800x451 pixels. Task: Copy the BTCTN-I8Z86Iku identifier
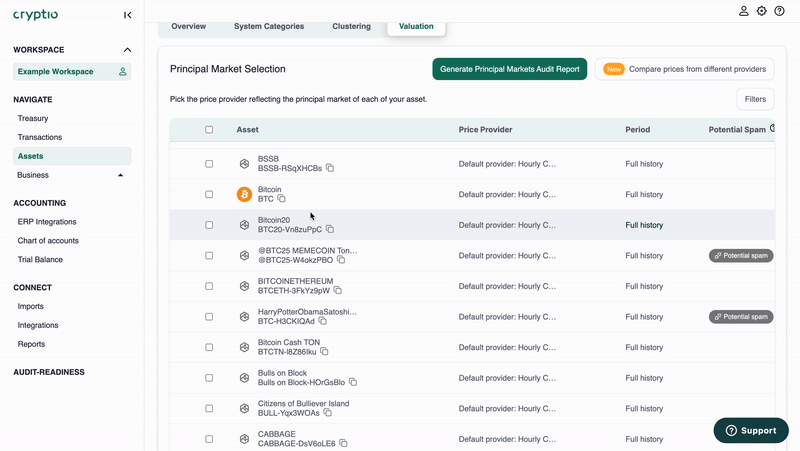pyautogui.click(x=324, y=352)
